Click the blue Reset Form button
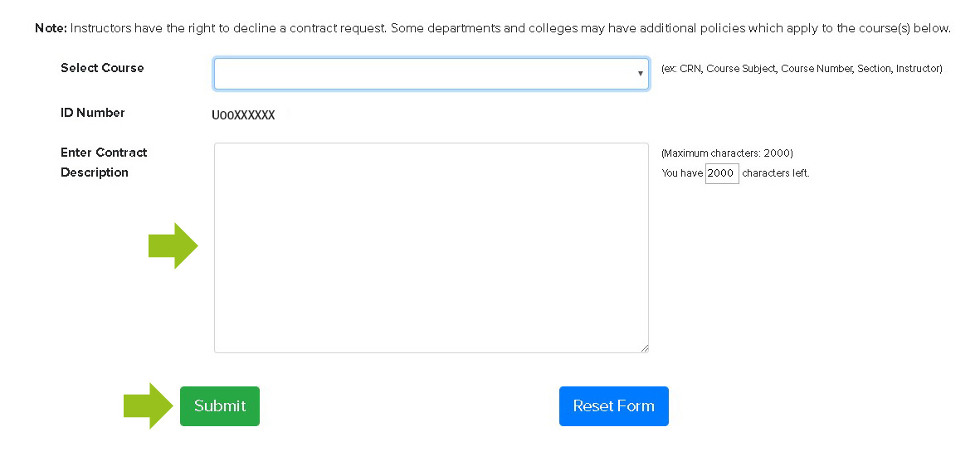 [613, 406]
